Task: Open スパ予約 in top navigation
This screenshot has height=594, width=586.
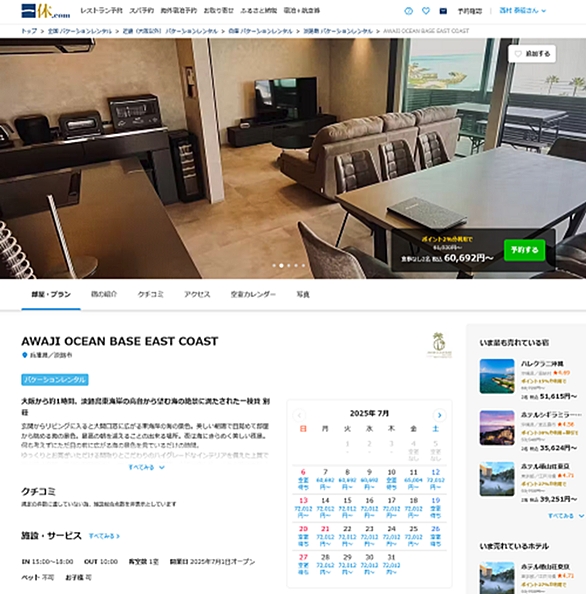Action: pyautogui.click(x=141, y=11)
